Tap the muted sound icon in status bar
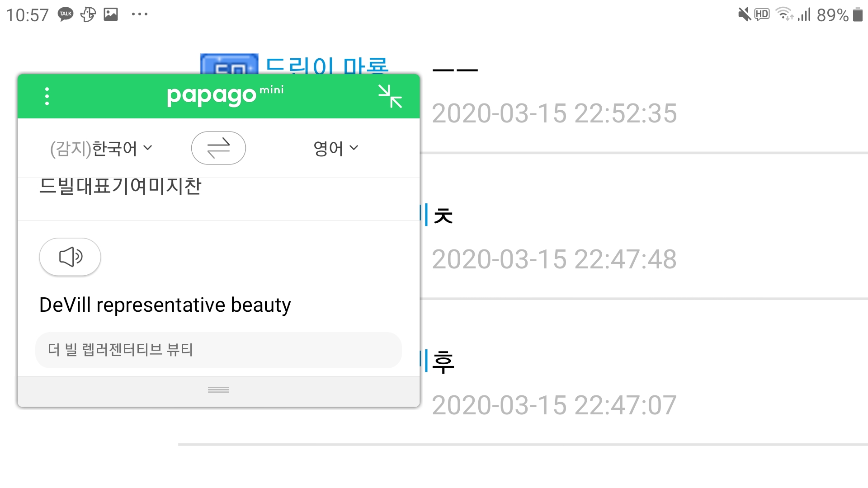868x488 pixels. pos(744,14)
